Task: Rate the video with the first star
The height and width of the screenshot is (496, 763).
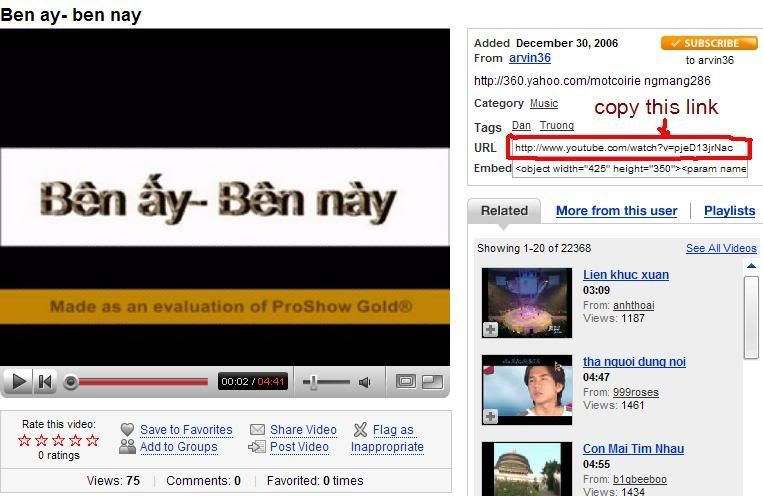Action: (x=24, y=440)
